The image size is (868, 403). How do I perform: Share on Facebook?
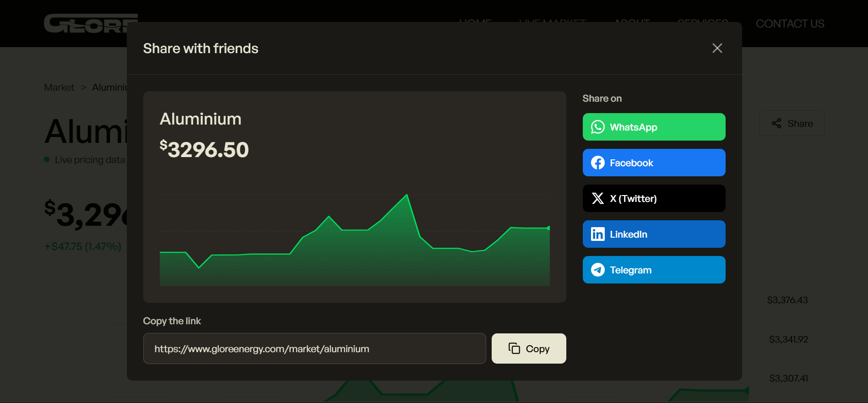point(654,163)
